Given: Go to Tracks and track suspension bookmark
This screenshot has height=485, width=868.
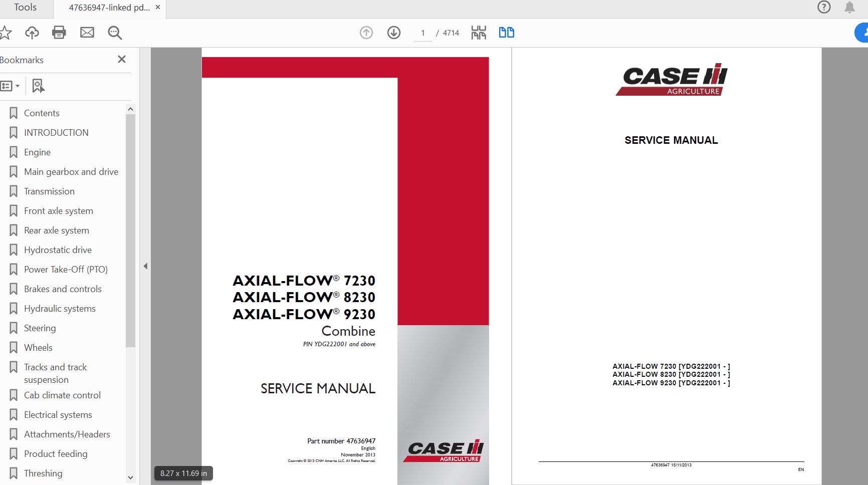Looking at the screenshot, I should pos(55,373).
